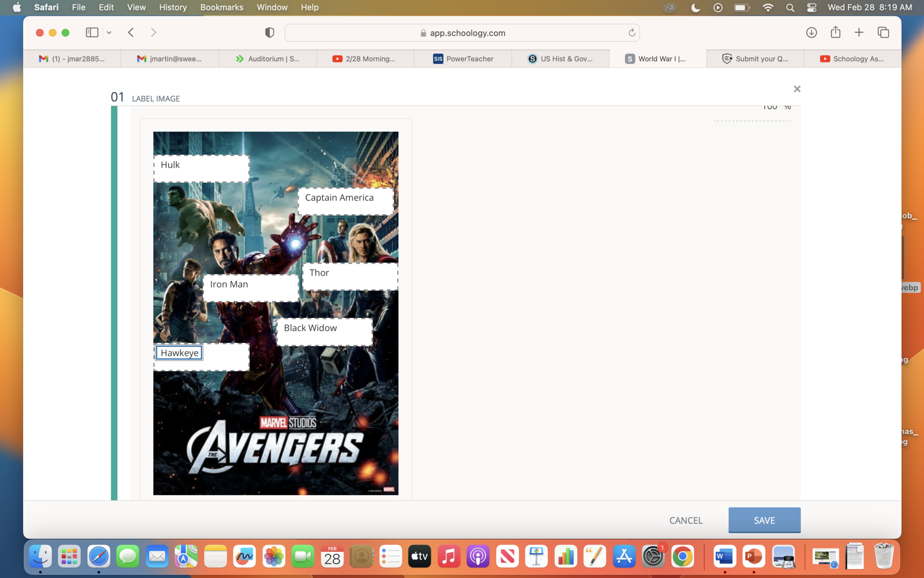The image size is (924, 578).
Task: Toggle Control Center in the menu bar
Action: coord(811,7)
